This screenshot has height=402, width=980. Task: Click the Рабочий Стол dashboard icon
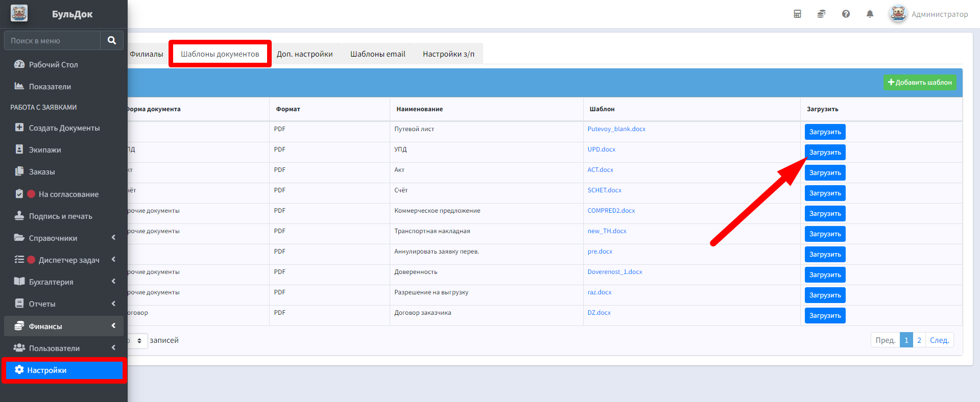pos(19,64)
